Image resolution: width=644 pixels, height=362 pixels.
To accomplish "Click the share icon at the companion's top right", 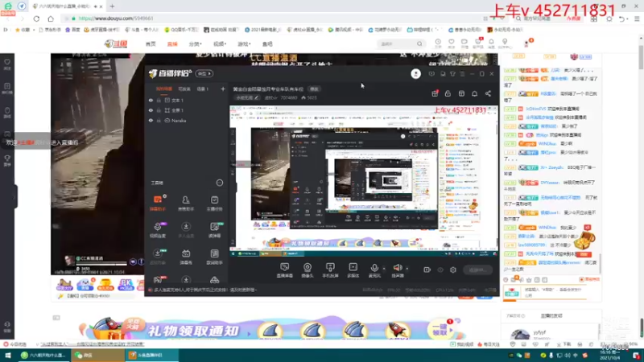I will click(x=488, y=93).
